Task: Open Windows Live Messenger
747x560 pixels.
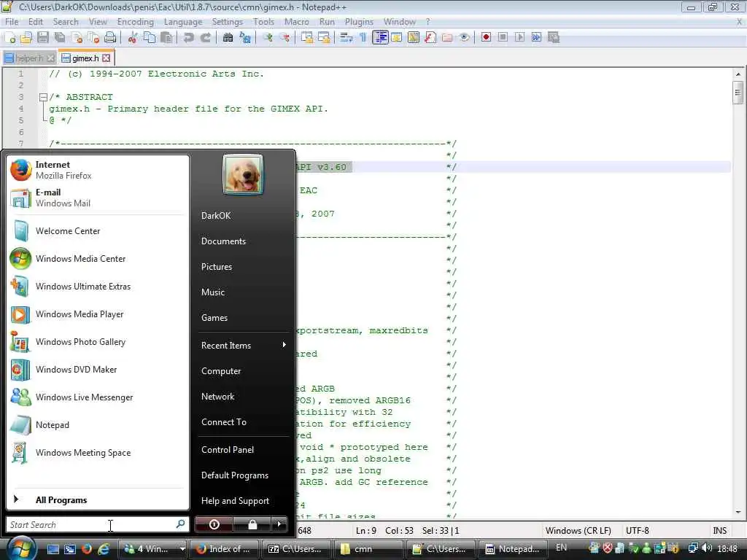Action: click(x=98, y=397)
